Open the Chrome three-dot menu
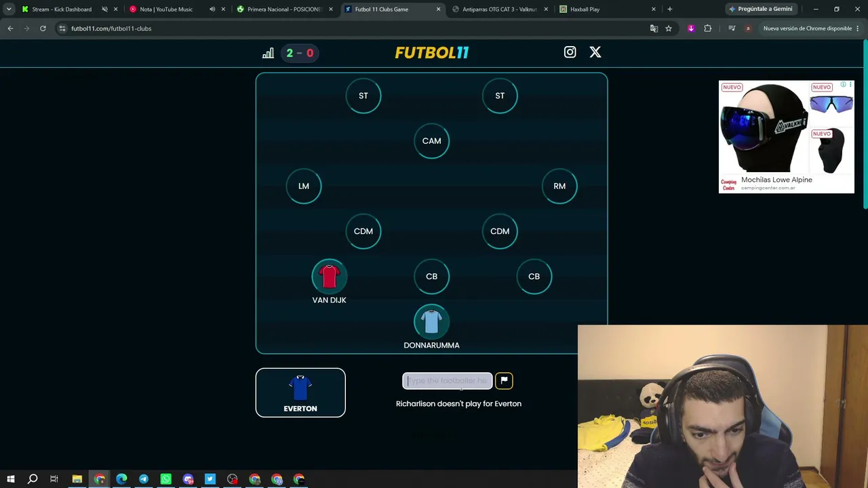 pos(858,28)
